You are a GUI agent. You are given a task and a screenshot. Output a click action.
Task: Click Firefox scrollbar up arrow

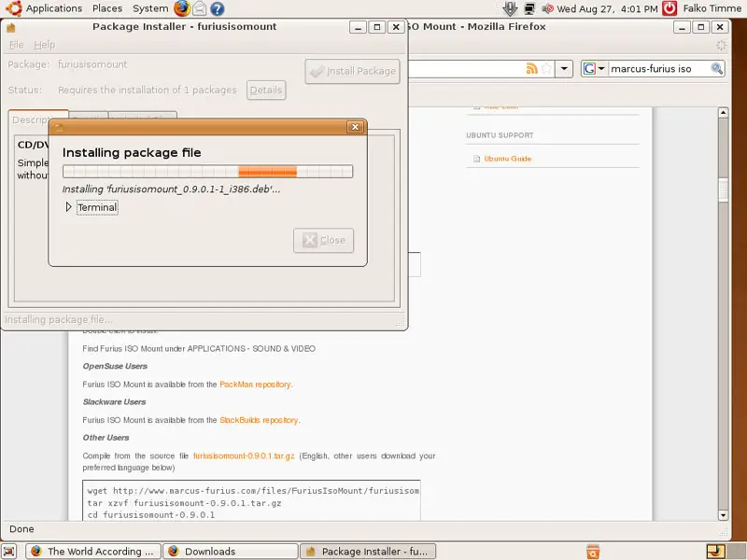coord(723,113)
